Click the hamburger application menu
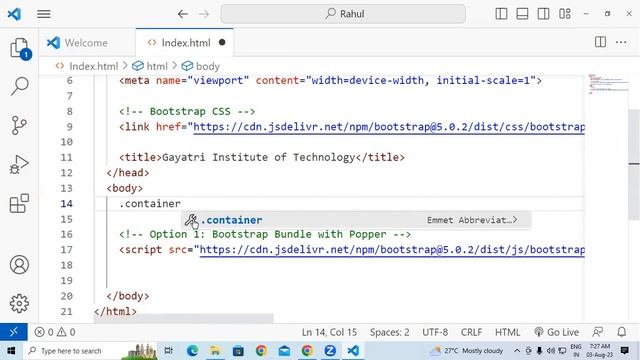Screen dimensions: 640x360 click(44, 14)
